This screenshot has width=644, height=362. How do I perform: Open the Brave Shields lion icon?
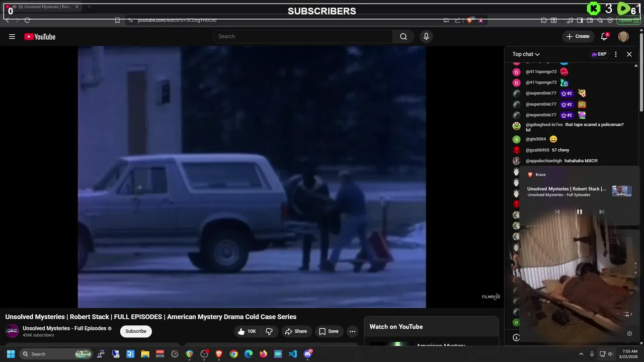click(x=469, y=20)
